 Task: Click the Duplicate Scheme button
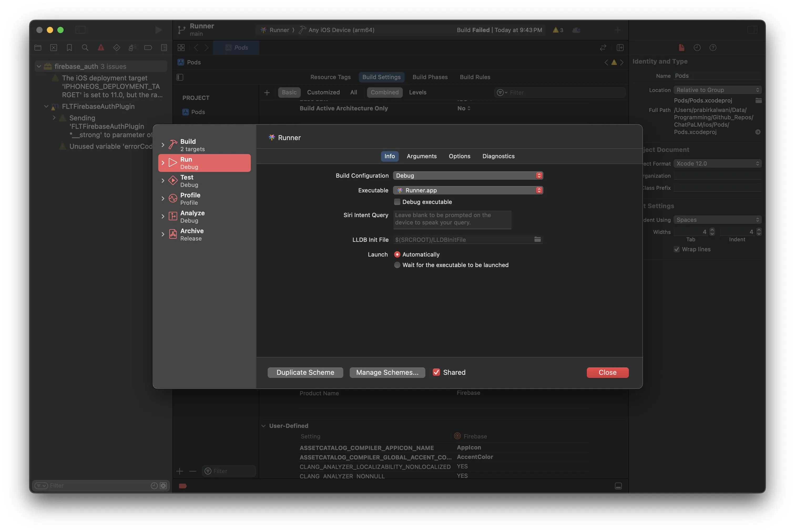305,372
